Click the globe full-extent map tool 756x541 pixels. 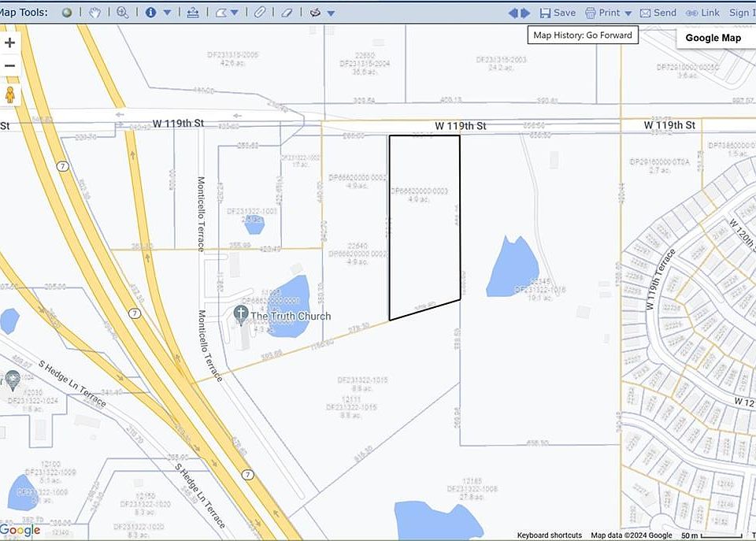[67, 13]
